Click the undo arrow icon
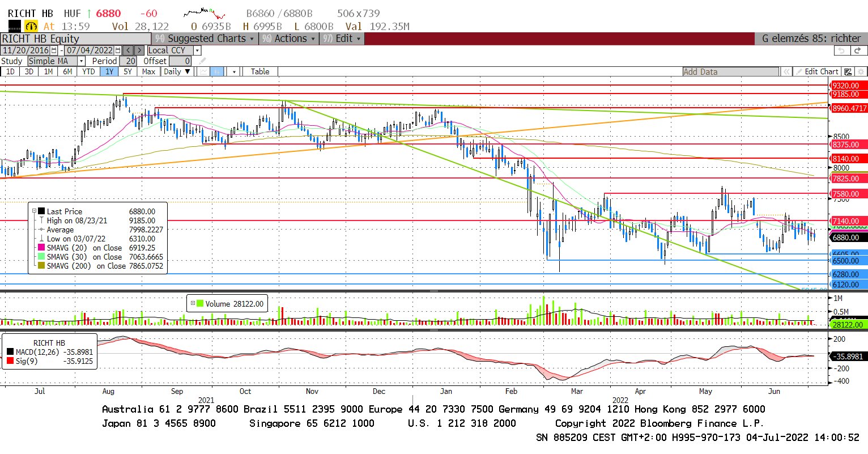The image size is (868, 454). point(841,51)
